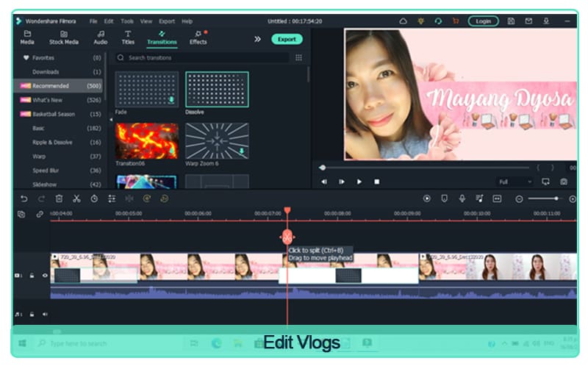
Task: Click the Login button
Action: pyautogui.click(x=484, y=21)
